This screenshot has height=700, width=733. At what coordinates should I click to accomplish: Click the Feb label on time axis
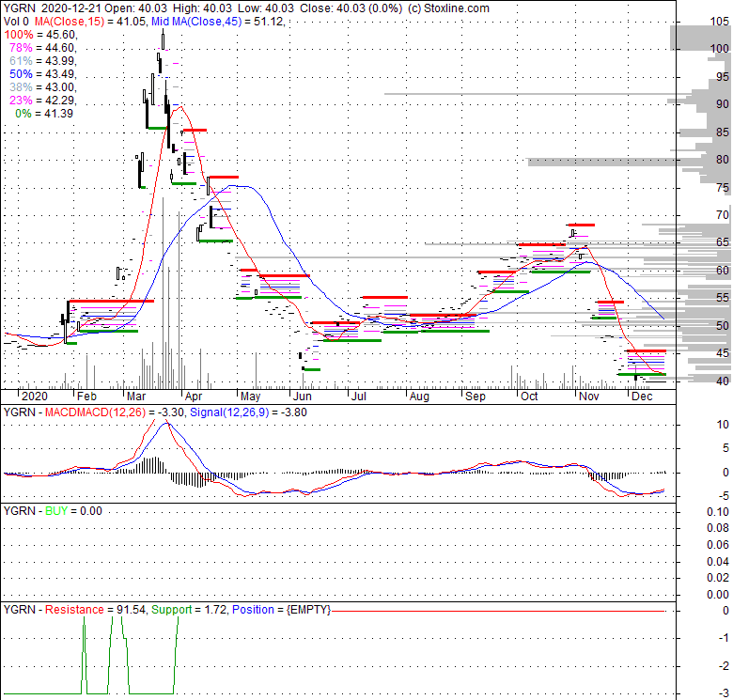point(86,397)
